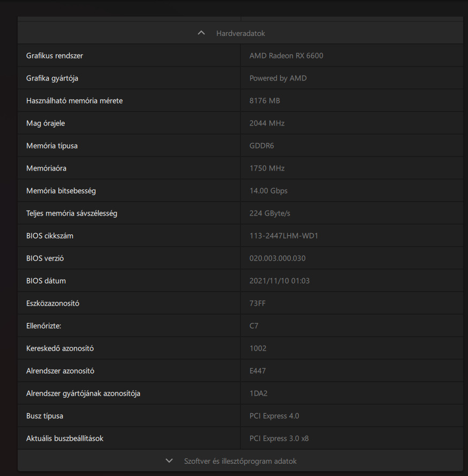This screenshot has height=476, width=468.
Task: Select the BIOS verzió value 020.003.000.030
Action: (x=277, y=258)
